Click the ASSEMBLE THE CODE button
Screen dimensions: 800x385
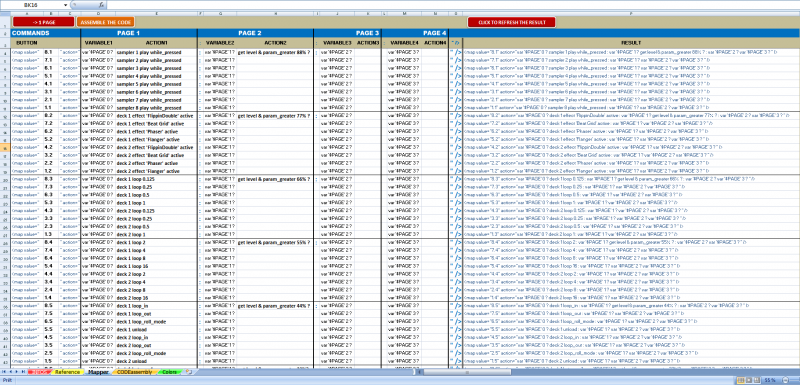point(106,22)
